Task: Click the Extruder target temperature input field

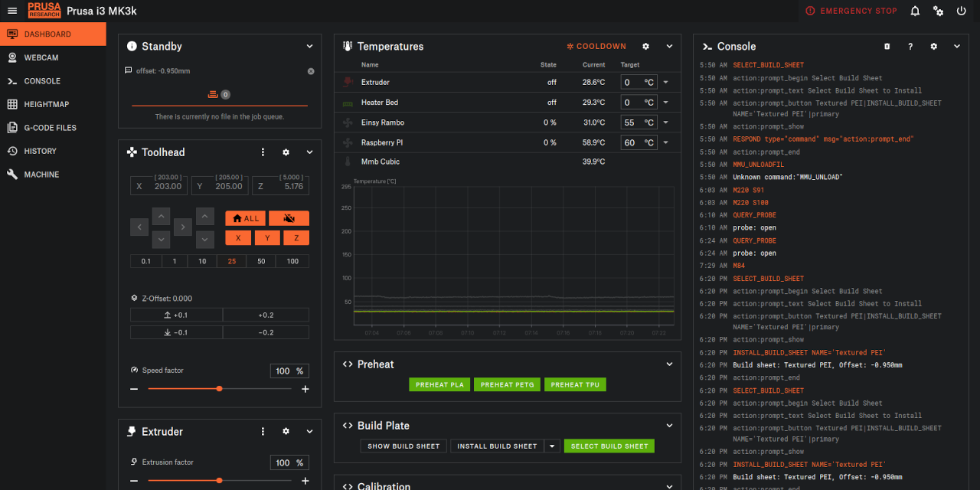Action: pyautogui.click(x=635, y=82)
